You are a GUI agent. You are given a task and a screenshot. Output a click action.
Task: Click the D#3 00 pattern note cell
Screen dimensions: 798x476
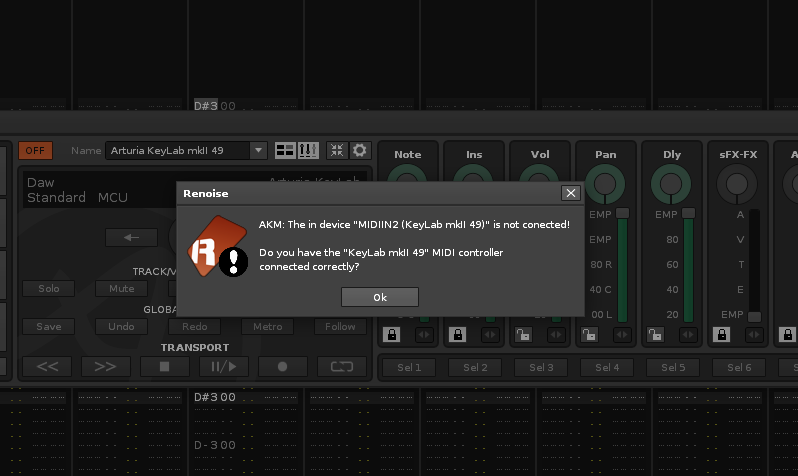(215, 397)
